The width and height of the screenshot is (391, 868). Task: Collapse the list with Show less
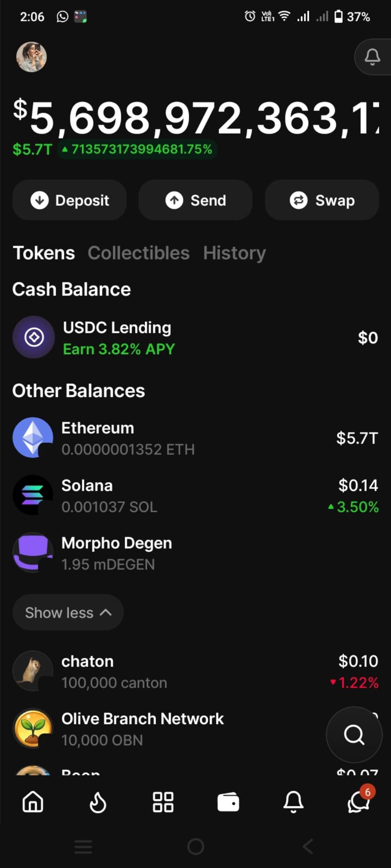[68, 612]
